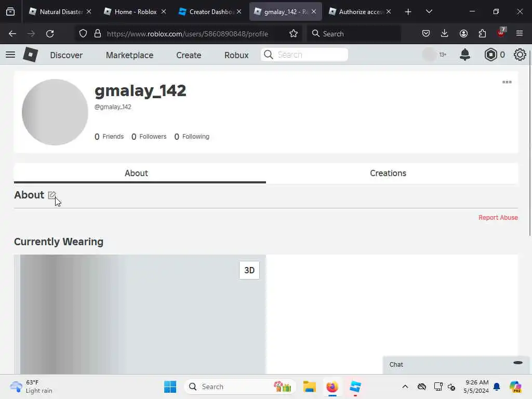Open the weather widget showing 63°F
This screenshot has height=399, width=532.
pyautogui.click(x=31, y=387)
